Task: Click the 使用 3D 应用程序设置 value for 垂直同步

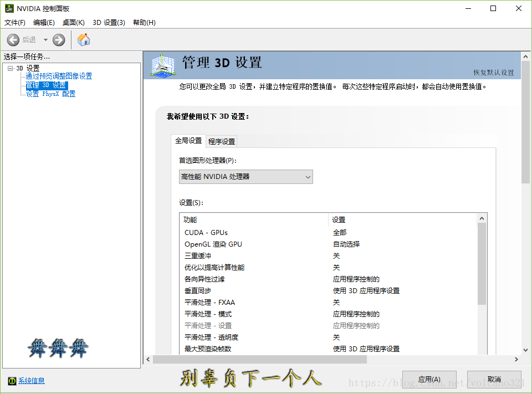Action: pos(366,291)
